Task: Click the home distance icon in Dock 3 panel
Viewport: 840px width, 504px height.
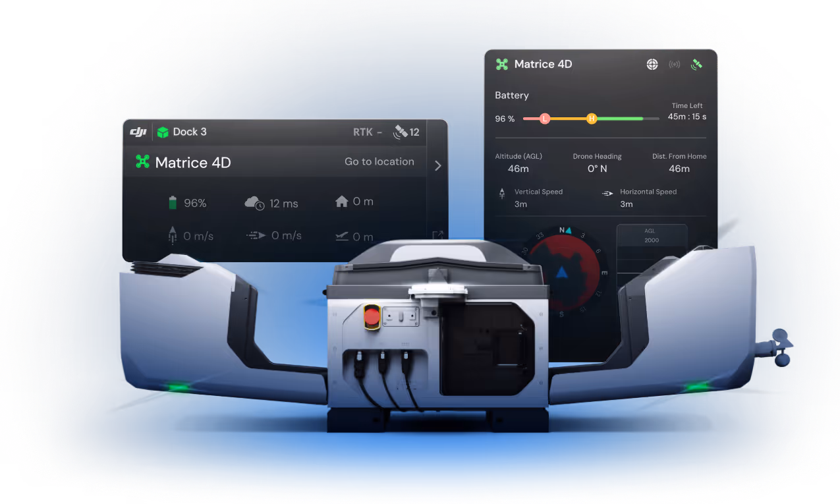Action: tap(341, 202)
